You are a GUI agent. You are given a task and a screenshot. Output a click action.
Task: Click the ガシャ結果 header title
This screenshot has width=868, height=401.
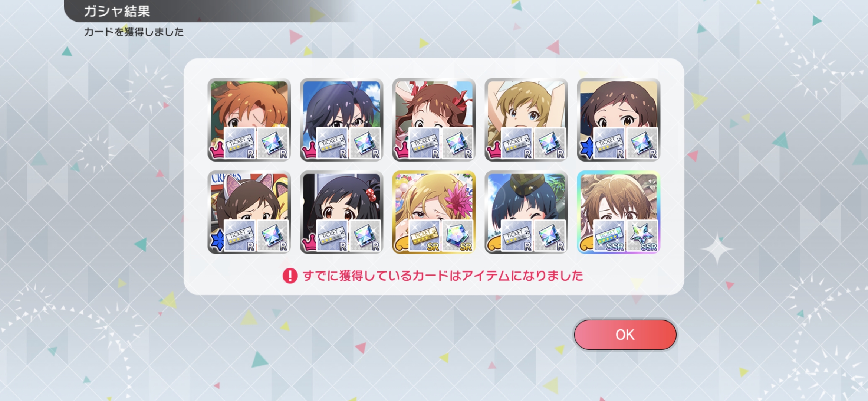pos(117,11)
